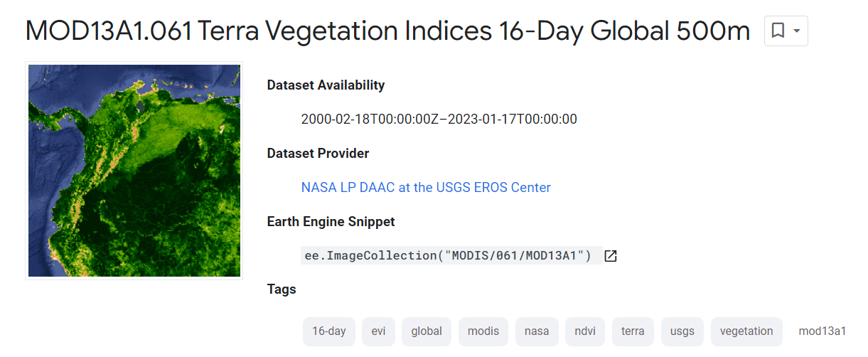Select the usgs tag chip
The height and width of the screenshot is (357, 868).
coord(682,331)
